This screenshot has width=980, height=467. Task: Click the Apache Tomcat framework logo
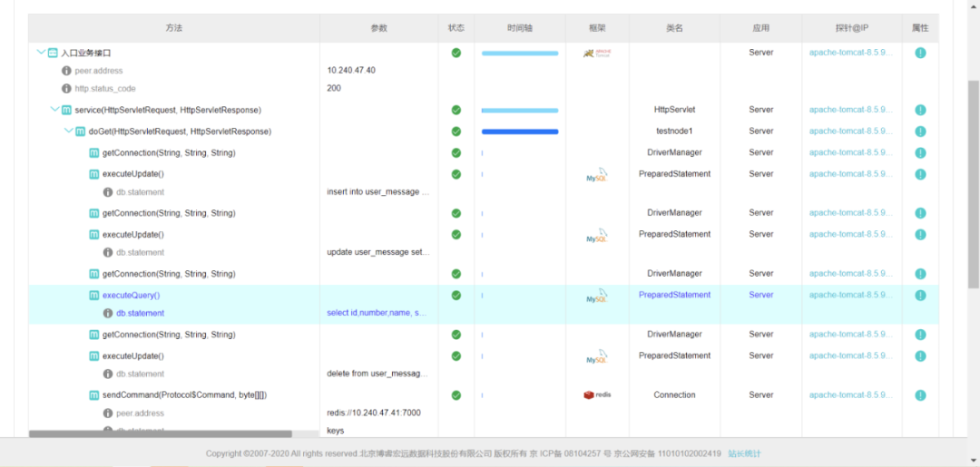click(x=597, y=54)
